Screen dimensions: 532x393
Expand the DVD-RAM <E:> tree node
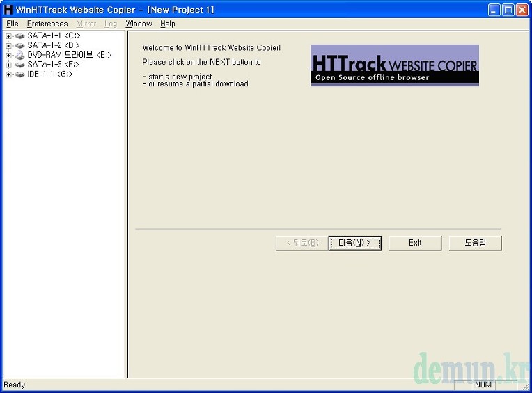pos(9,56)
